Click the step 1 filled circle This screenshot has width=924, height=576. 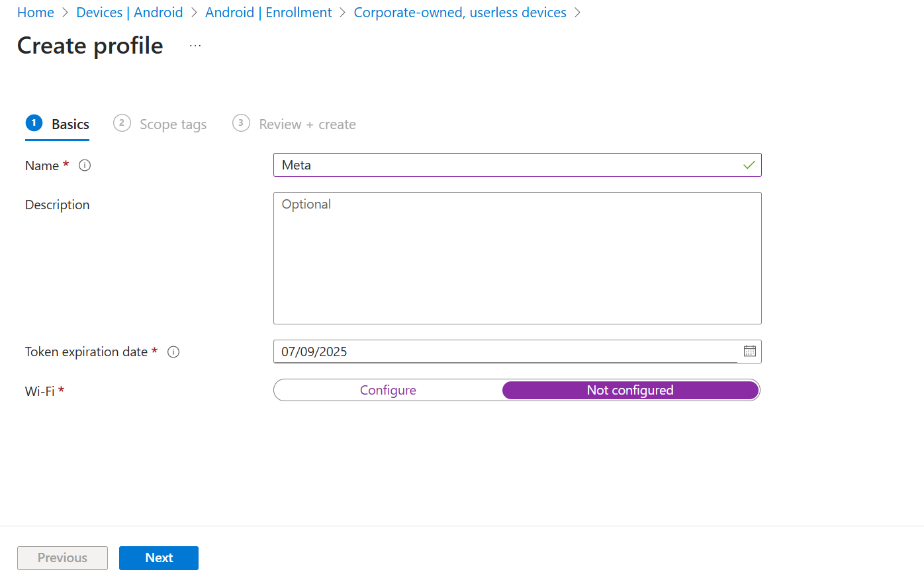tap(34, 123)
